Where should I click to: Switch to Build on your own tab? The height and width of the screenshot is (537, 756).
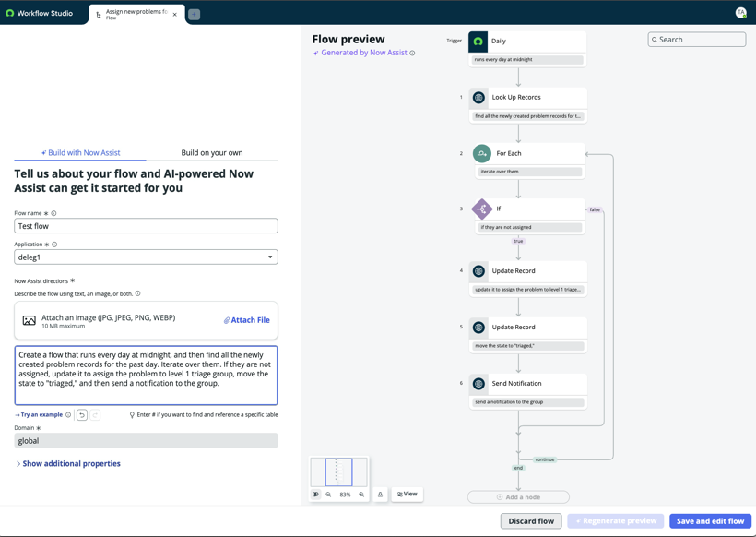point(212,153)
